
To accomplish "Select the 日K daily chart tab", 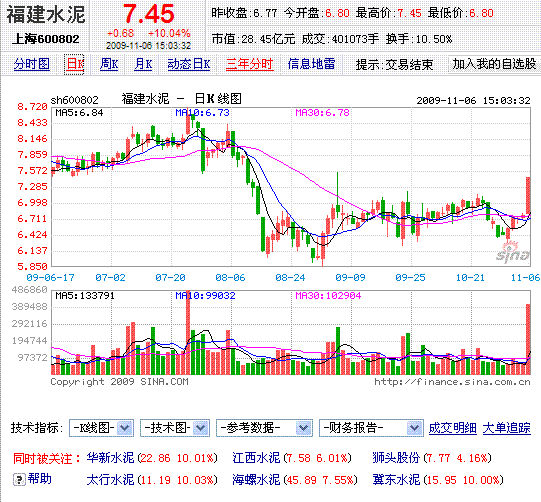I will click(75, 64).
